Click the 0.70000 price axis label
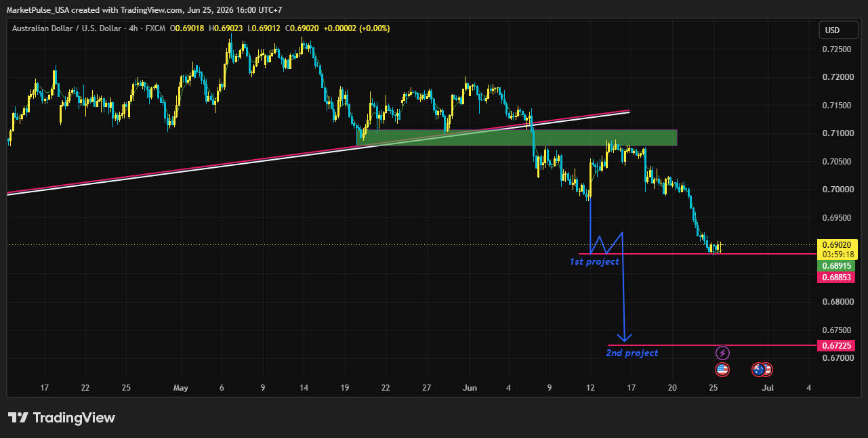This screenshot has width=868, height=438. [837, 190]
